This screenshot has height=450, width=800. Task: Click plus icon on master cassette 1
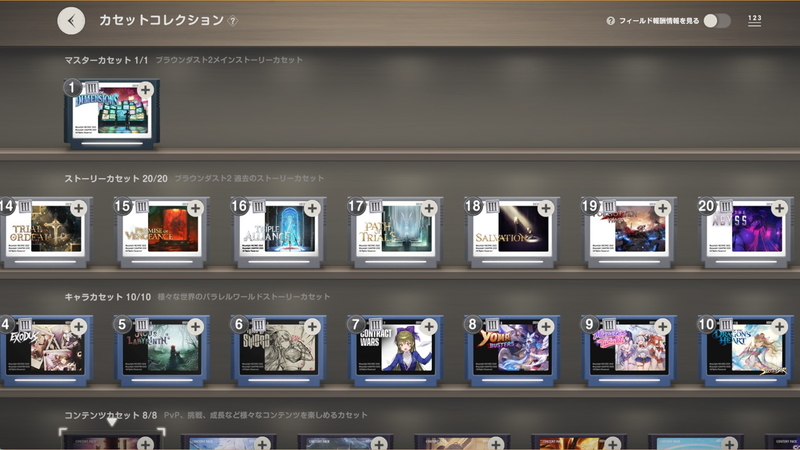[x=145, y=90]
